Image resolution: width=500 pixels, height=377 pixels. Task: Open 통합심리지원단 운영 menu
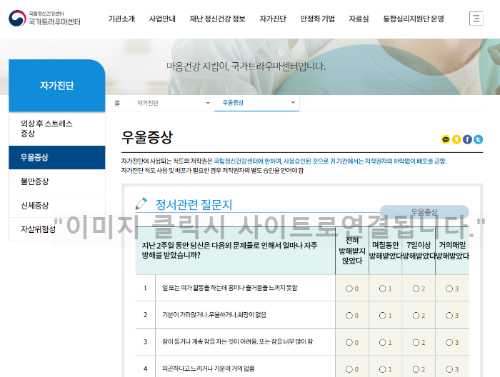(413, 19)
